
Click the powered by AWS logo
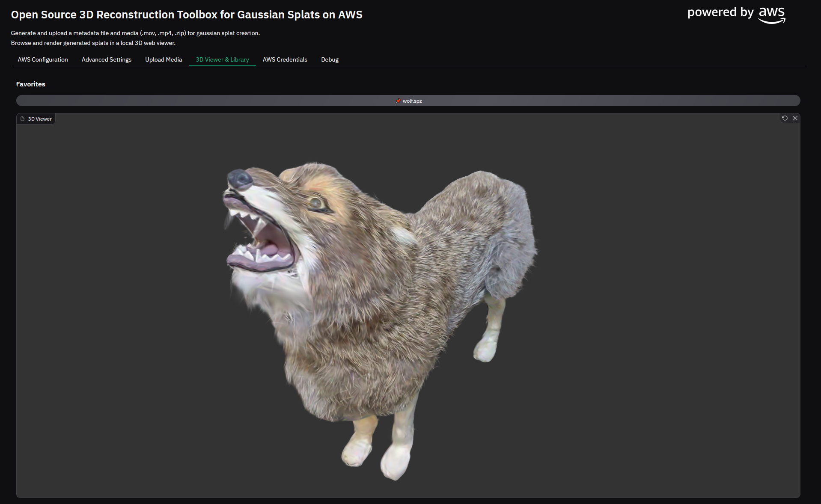(736, 15)
